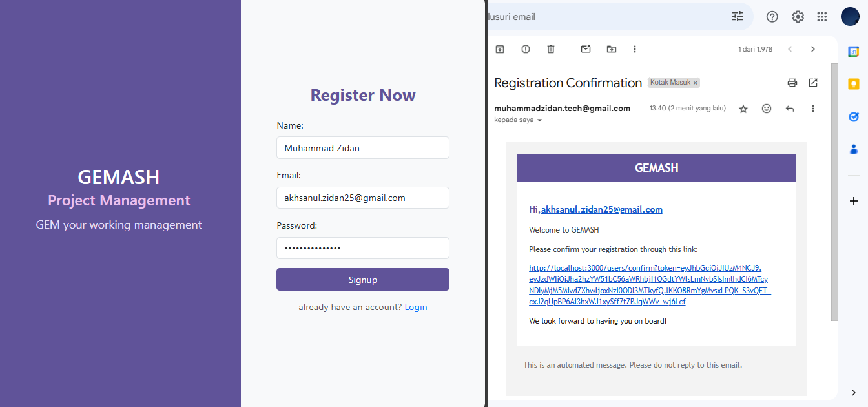Add an emoji reaction to the email

tap(767, 109)
